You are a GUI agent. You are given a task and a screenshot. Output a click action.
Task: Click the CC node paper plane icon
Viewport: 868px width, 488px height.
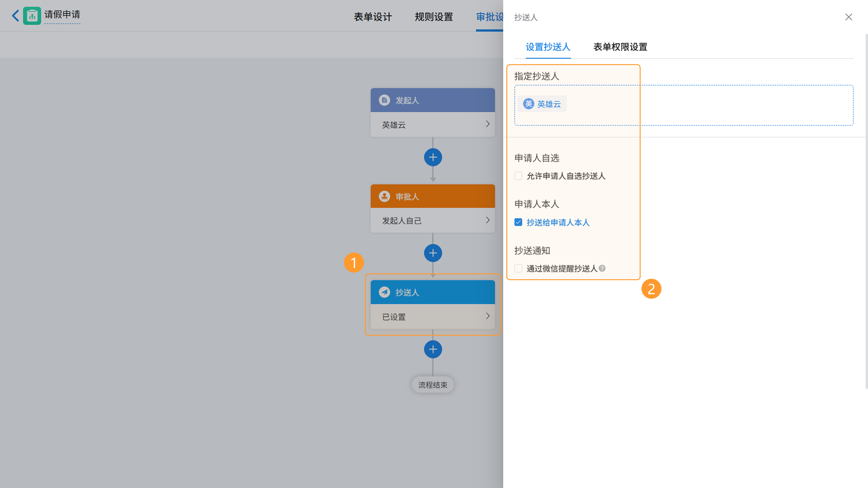point(384,292)
